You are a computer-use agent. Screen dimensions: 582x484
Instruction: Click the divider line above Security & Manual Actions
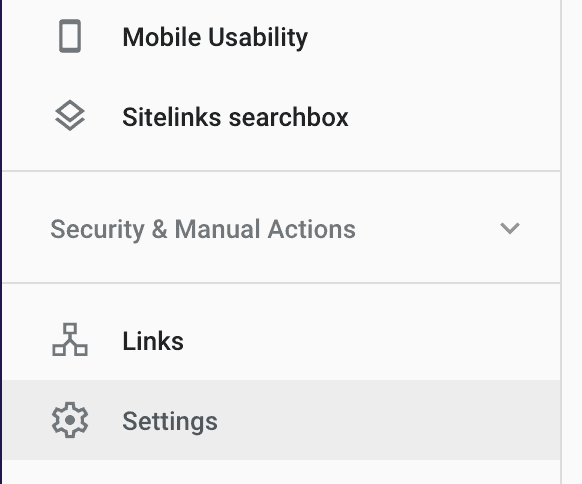tap(281, 171)
